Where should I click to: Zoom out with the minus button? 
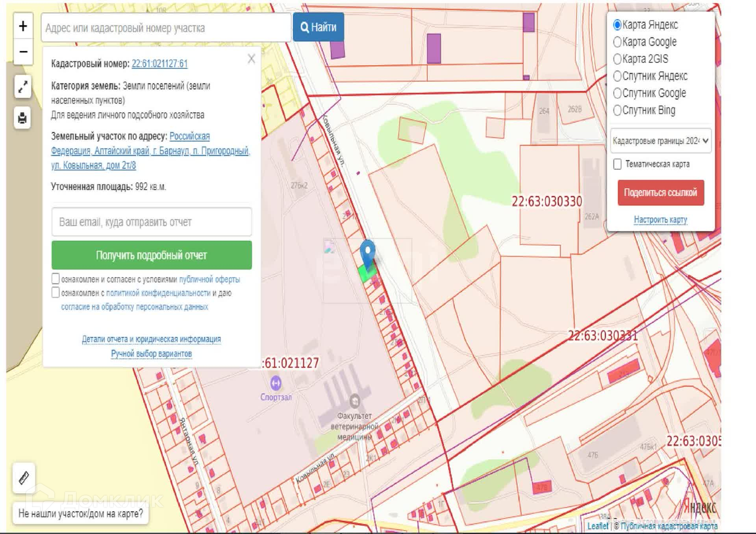coord(23,52)
